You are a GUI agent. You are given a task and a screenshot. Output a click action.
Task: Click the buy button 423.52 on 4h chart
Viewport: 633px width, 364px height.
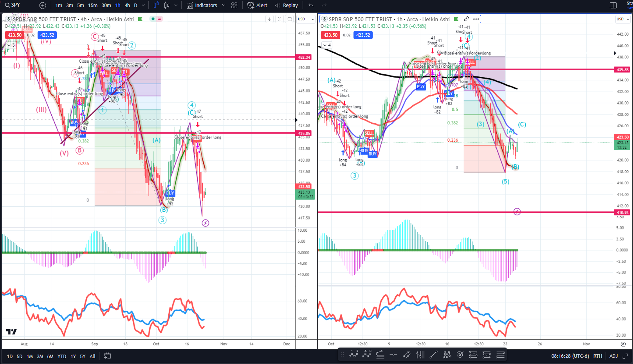click(47, 35)
